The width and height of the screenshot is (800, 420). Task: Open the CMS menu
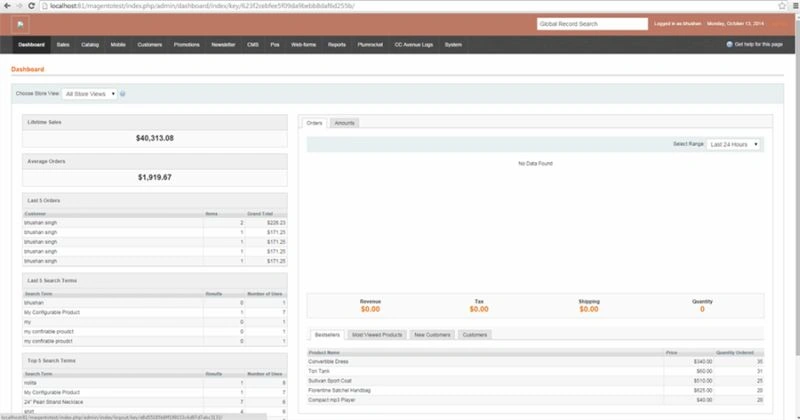pyautogui.click(x=253, y=45)
